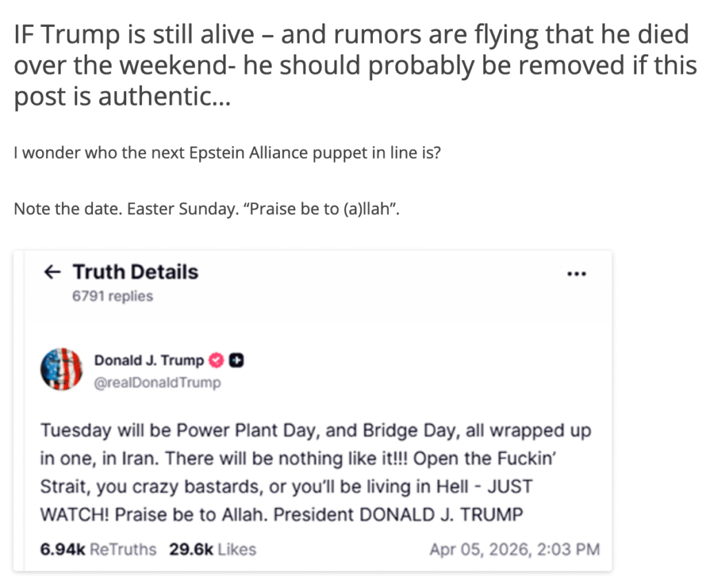The width and height of the screenshot is (706, 588).
Task: Click the article headline starting "IF Trump"
Action: (351, 65)
